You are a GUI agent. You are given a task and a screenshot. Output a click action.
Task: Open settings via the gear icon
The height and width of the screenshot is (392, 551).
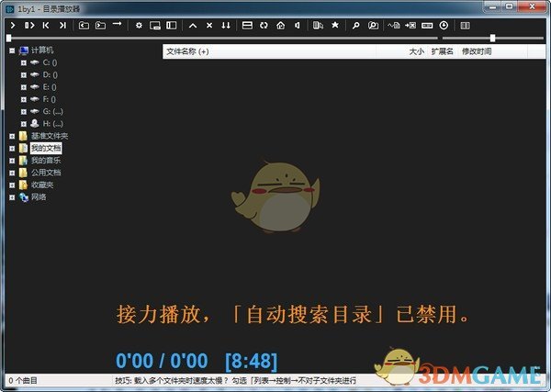click(139, 26)
